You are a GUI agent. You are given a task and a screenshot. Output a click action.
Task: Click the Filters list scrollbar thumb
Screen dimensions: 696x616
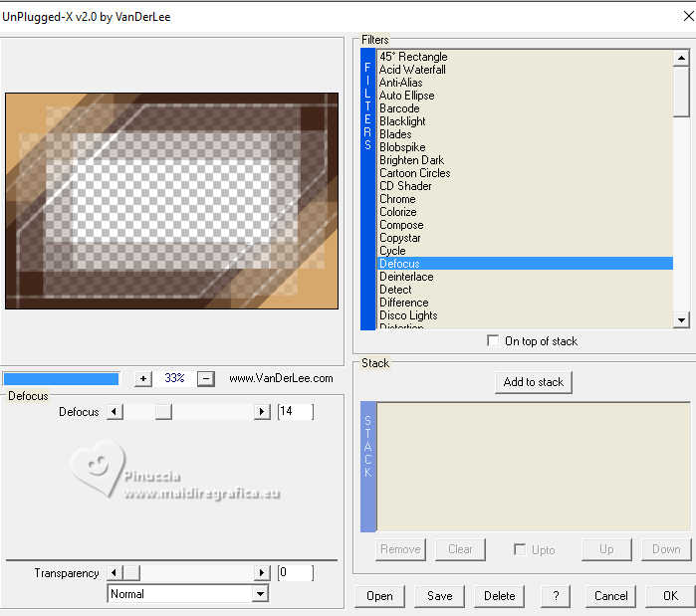tap(681, 92)
